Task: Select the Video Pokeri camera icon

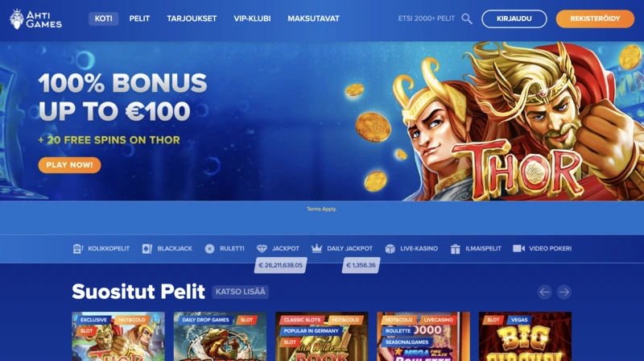Action: click(518, 248)
